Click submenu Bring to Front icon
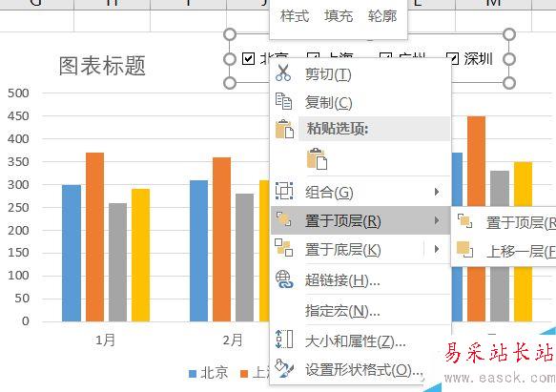Screen dimensions: 556x392 tap(464, 221)
